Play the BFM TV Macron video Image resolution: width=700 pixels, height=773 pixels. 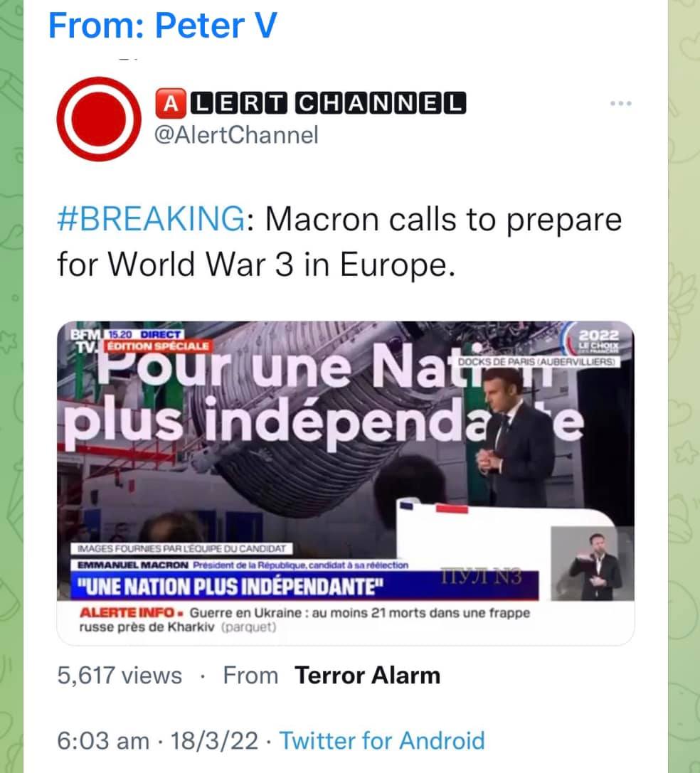[345, 483]
